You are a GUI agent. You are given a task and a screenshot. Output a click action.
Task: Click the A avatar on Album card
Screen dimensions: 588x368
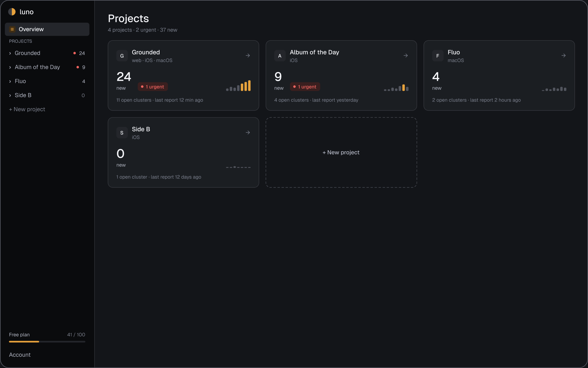[280, 56]
